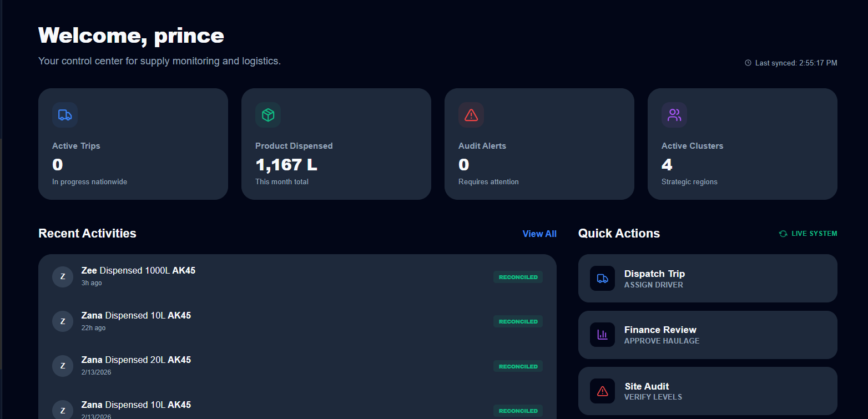Open the Dispatch Trip quick action
Screen dimensions: 868x419
[x=708, y=279]
